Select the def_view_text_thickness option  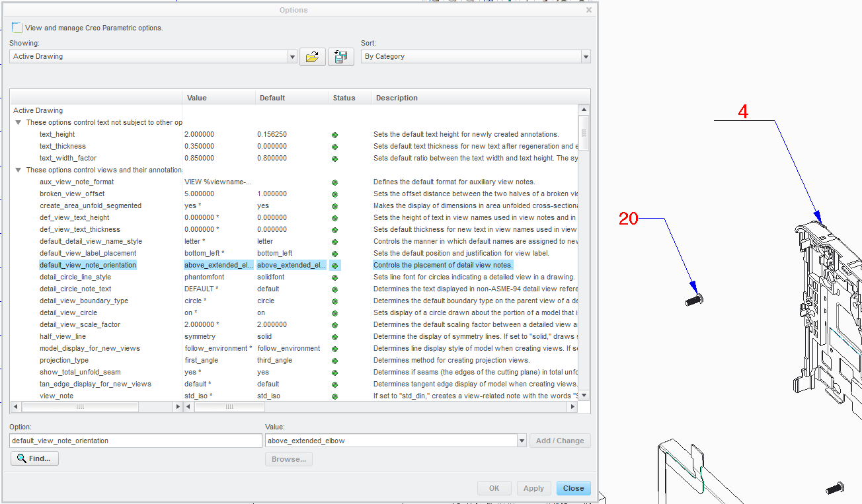80,230
